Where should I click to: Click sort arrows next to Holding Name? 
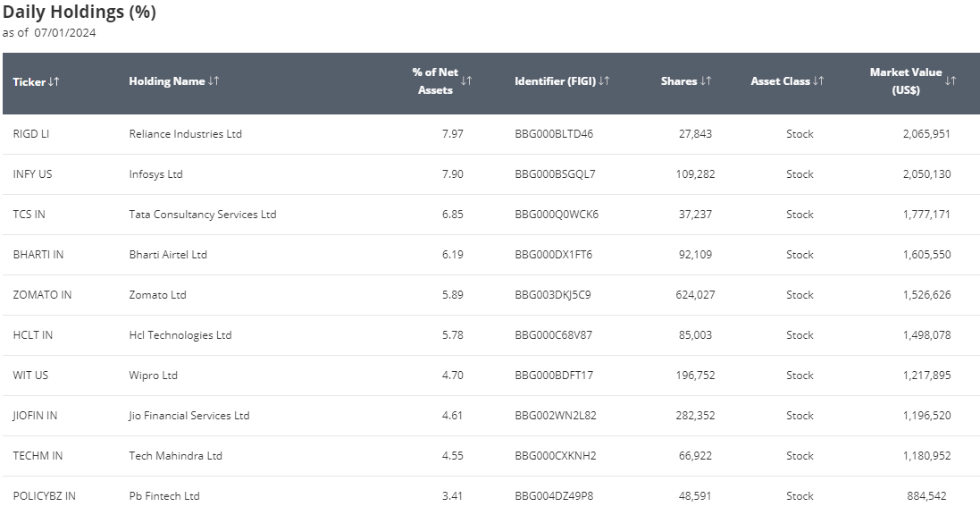pyautogui.click(x=214, y=80)
